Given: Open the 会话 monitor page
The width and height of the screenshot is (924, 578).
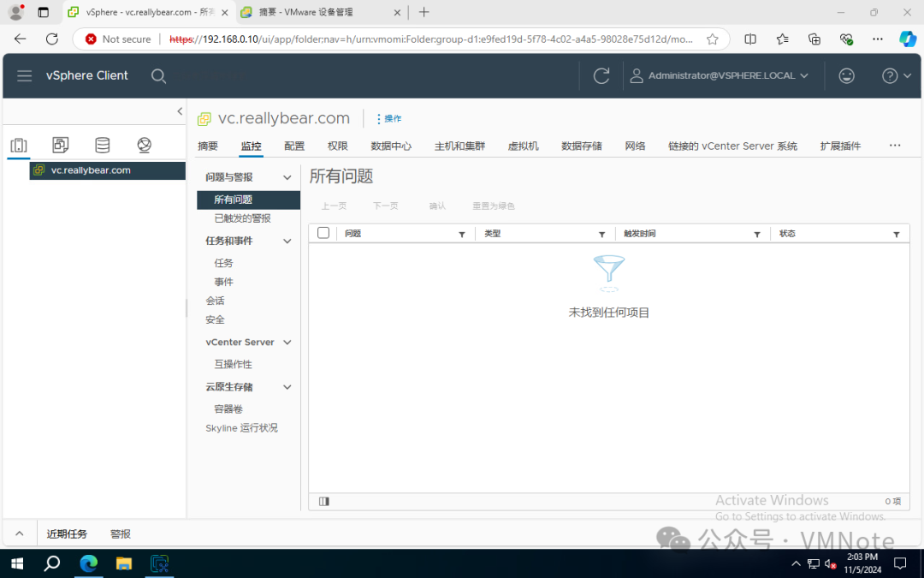Looking at the screenshot, I should (215, 301).
